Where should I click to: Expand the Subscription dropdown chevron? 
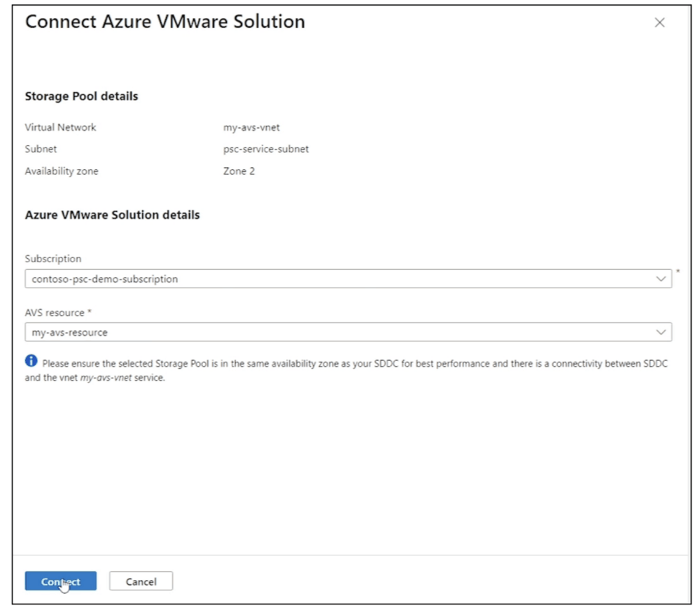tap(661, 278)
